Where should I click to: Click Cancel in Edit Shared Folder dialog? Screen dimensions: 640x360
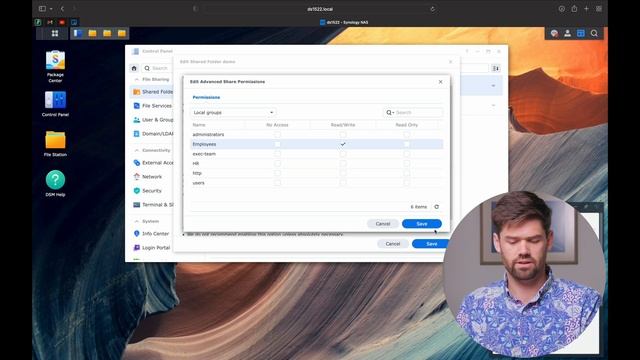[x=393, y=244]
